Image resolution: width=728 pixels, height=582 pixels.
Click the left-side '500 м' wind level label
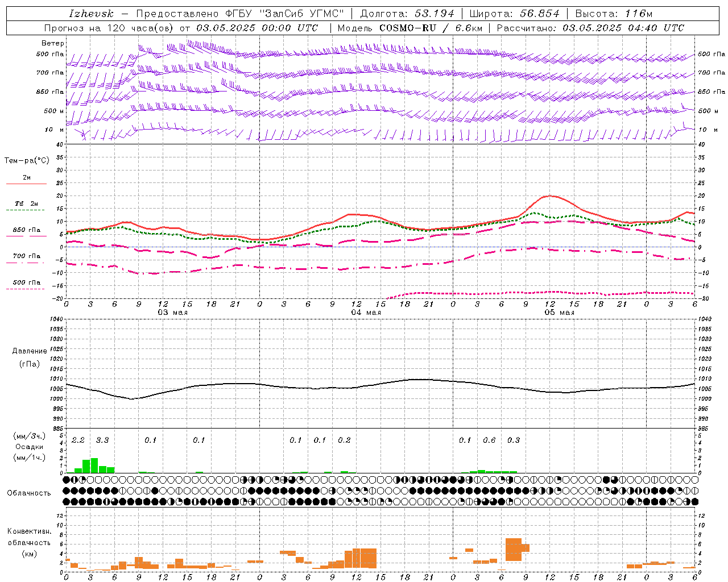54,111
